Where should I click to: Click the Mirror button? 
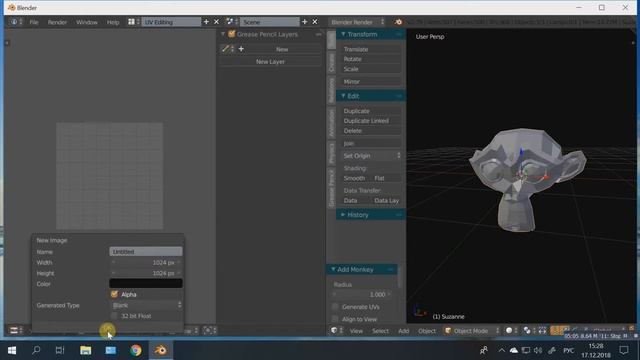click(371, 82)
